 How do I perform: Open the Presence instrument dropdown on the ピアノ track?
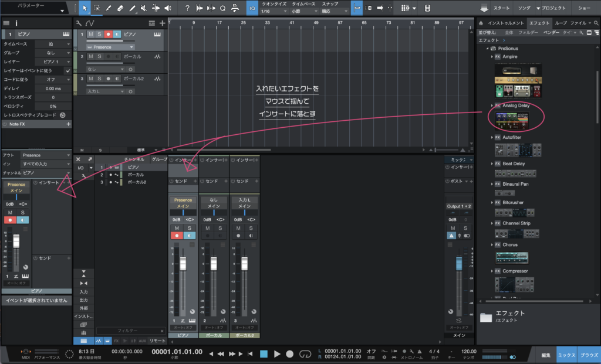(112, 47)
